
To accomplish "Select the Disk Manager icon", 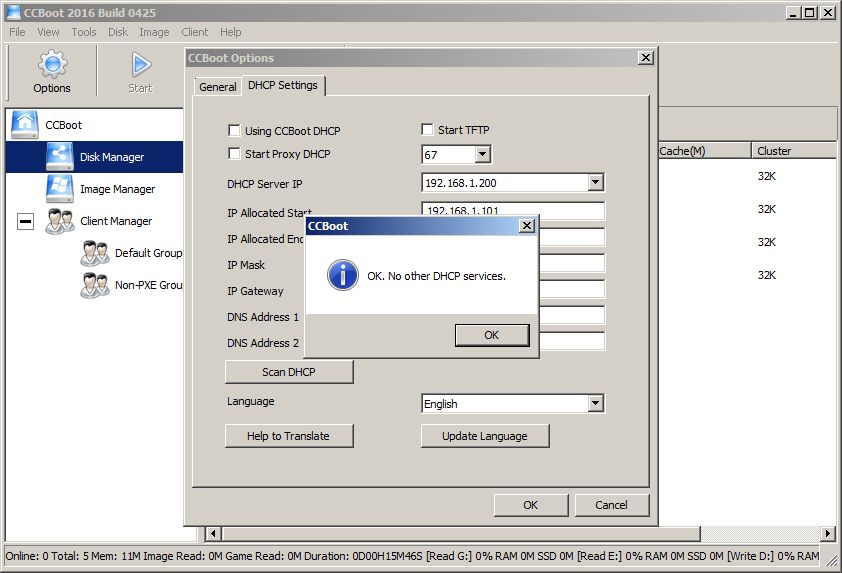I will pos(59,157).
